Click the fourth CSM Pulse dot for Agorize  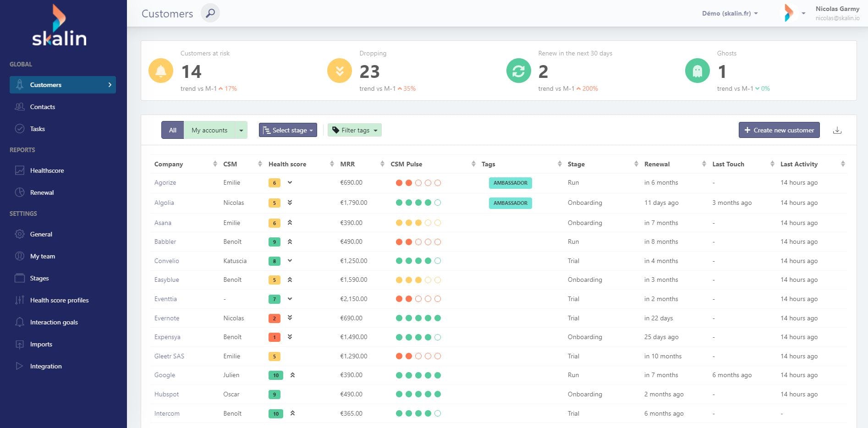428,182
